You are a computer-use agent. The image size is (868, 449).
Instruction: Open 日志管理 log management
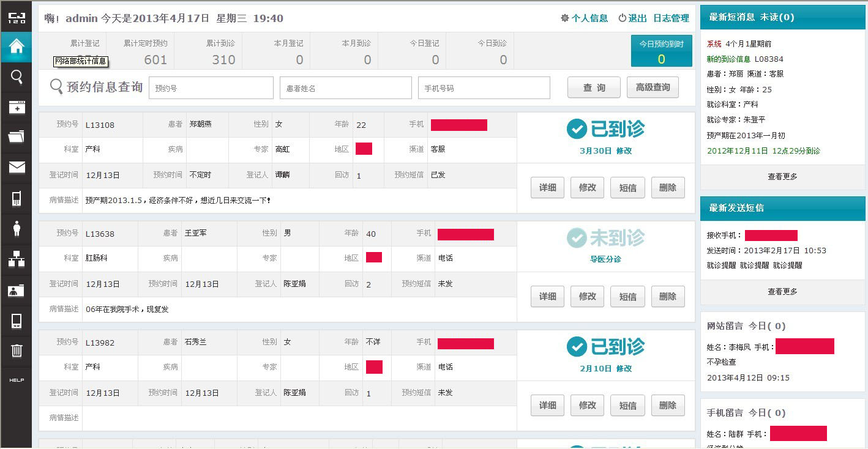coord(671,18)
